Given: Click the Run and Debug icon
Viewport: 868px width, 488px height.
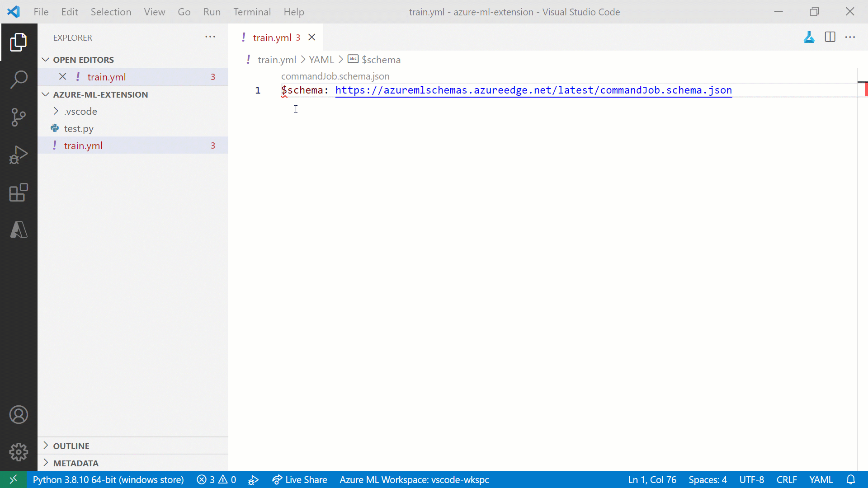Looking at the screenshot, I should [19, 155].
